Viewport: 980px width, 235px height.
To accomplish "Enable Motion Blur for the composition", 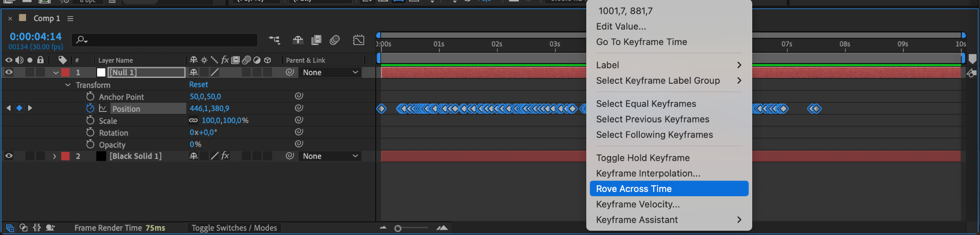I will pyautogui.click(x=335, y=40).
